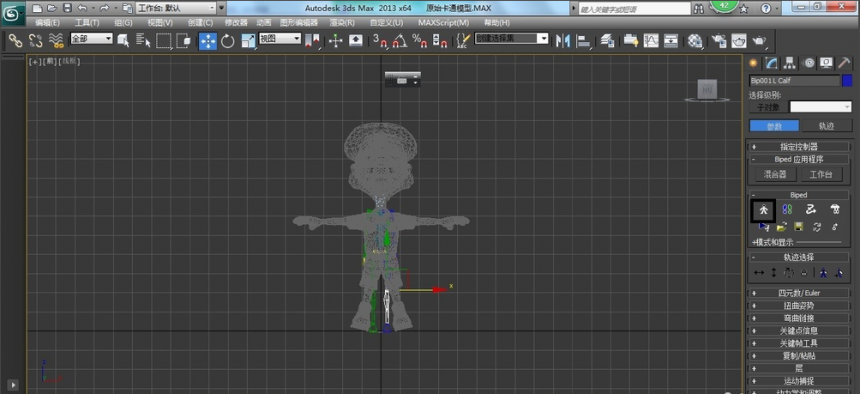Switch to the Utilities hammer panel tab
Screen dimensions: 860x394
[x=845, y=63]
